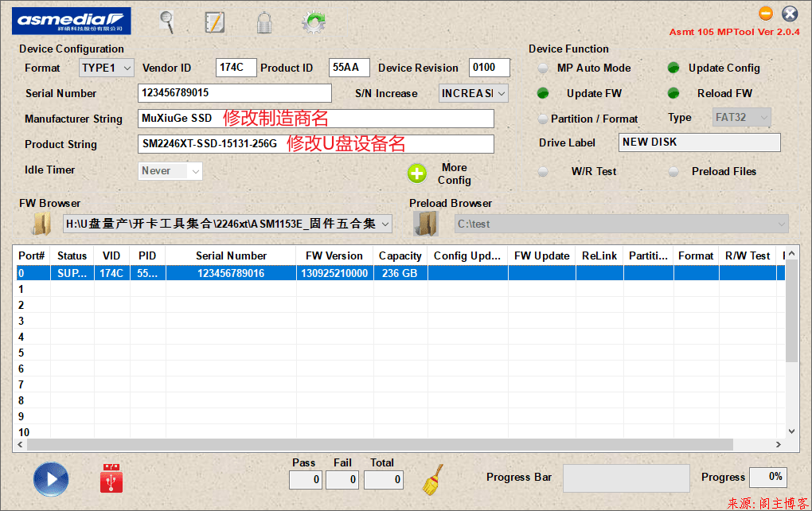Open the Format TYPE1 dropdown
Image resolution: width=812 pixels, height=511 pixels.
point(106,68)
